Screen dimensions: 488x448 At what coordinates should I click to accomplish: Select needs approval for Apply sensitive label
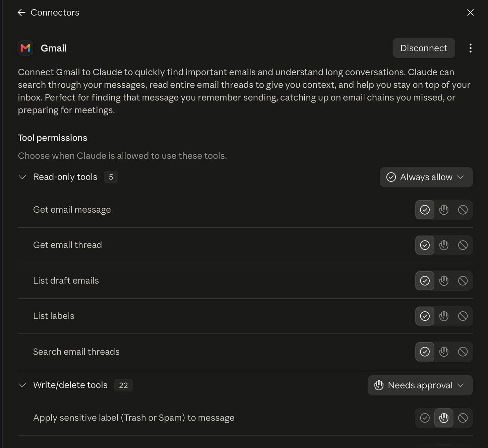tap(444, 418)
